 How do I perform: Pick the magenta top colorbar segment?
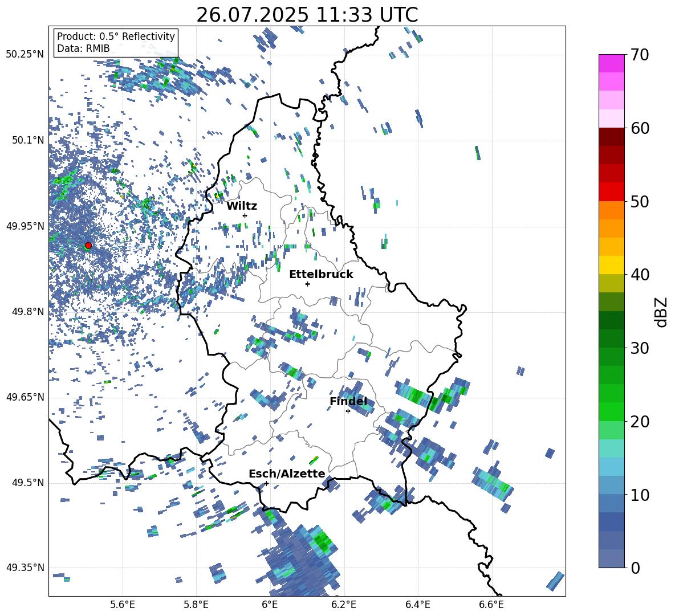[x=611, y=63]
